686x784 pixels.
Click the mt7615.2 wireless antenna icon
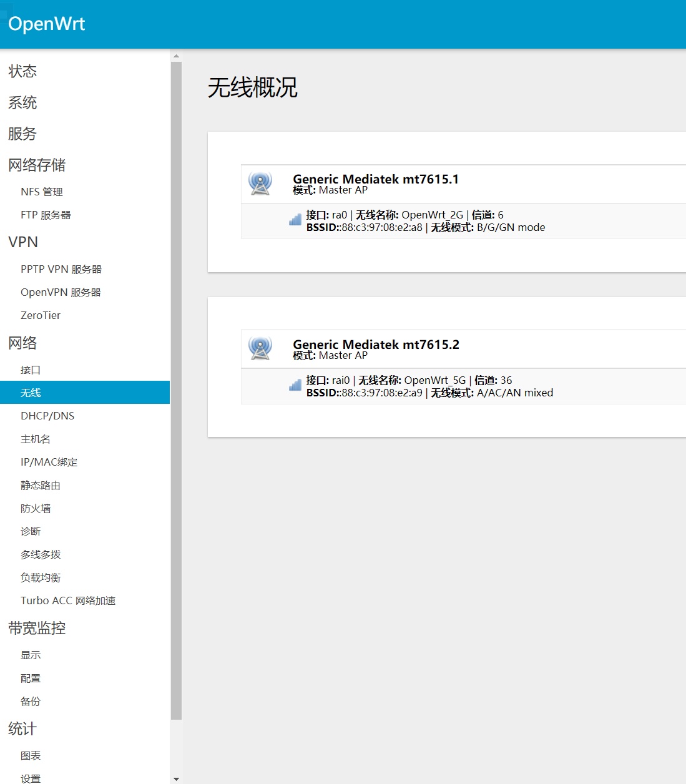[x=260, y=349]
